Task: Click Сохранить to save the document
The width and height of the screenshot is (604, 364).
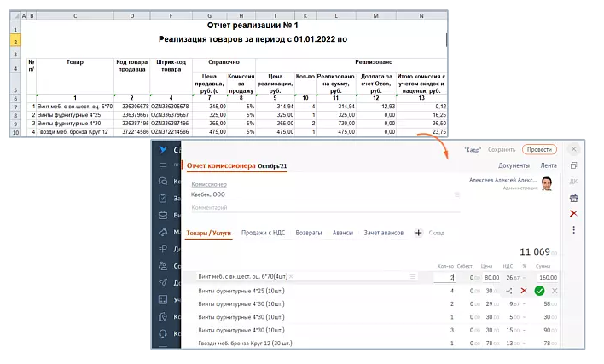Action: (502, 150)
